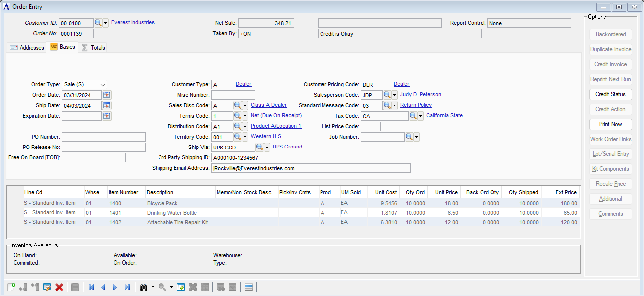This screenshot has width=644, height=296.
Task: Switch to the Totals tab
Action: pos(93,48)
